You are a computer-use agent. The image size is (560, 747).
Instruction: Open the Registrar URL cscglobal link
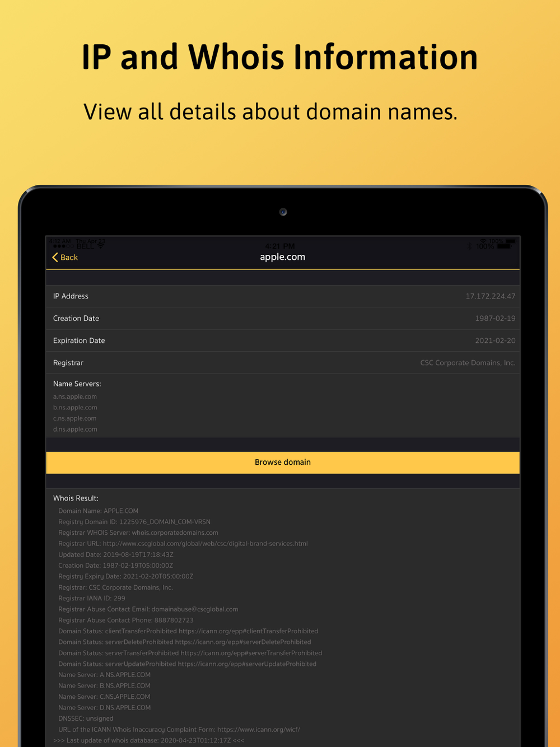pyautogui.click(x=205, y=544)
